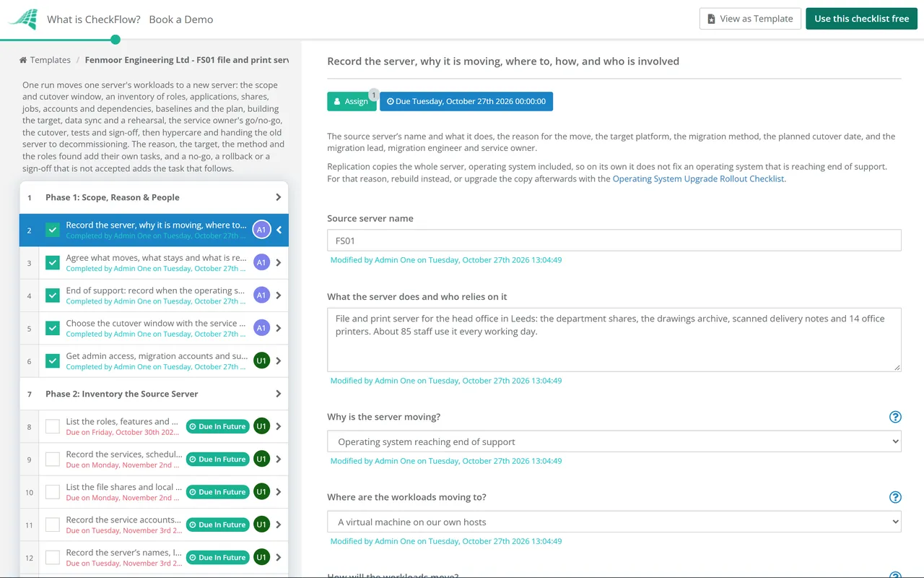
Task: Click the A1 avatar on 'Record the server' task
Action: point(261,230)
